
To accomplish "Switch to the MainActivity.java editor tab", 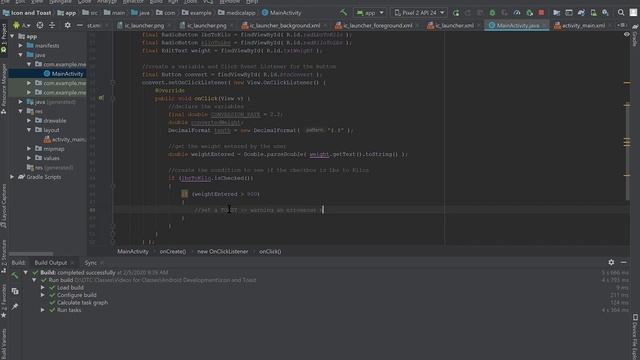I will (517, 25).
